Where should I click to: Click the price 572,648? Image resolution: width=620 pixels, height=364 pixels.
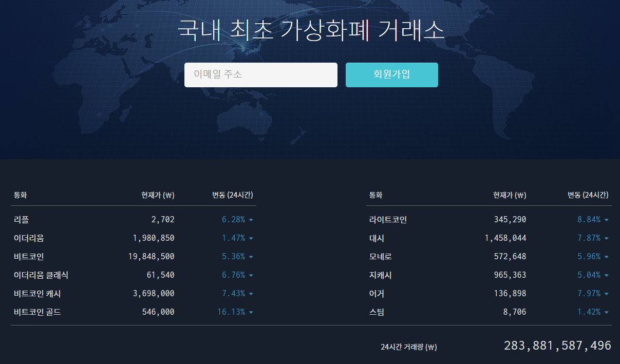[x=510, y=257]
